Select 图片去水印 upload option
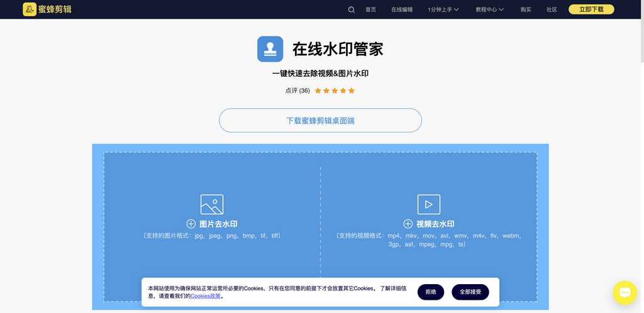 pos(218,224)
